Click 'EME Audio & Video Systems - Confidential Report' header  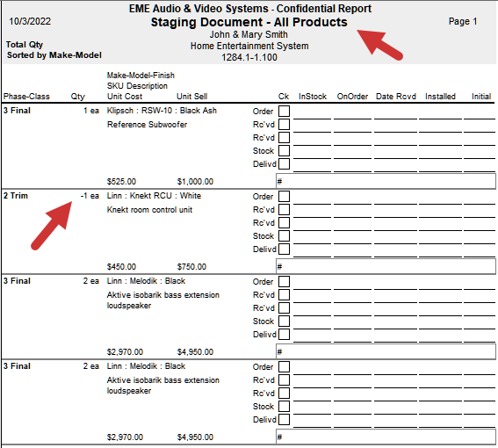pyautogui.click(x=250, y=9)
